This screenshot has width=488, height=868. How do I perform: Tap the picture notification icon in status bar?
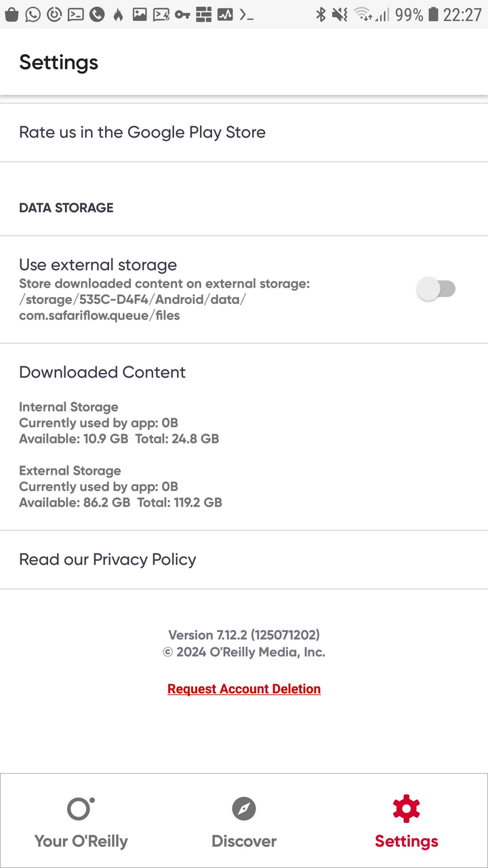(139, 14)
